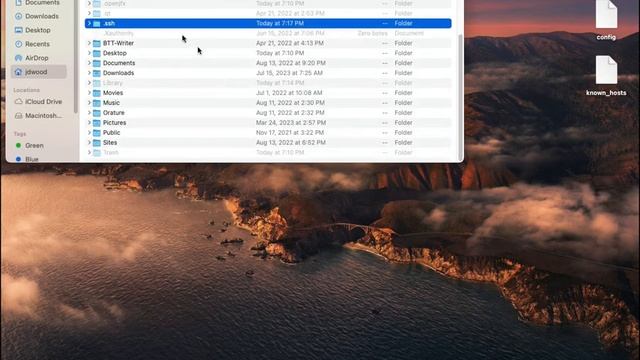Viewport: 640px width, 360px height.
Task: Click the Orature folder icon
Action: pos(97,113)
